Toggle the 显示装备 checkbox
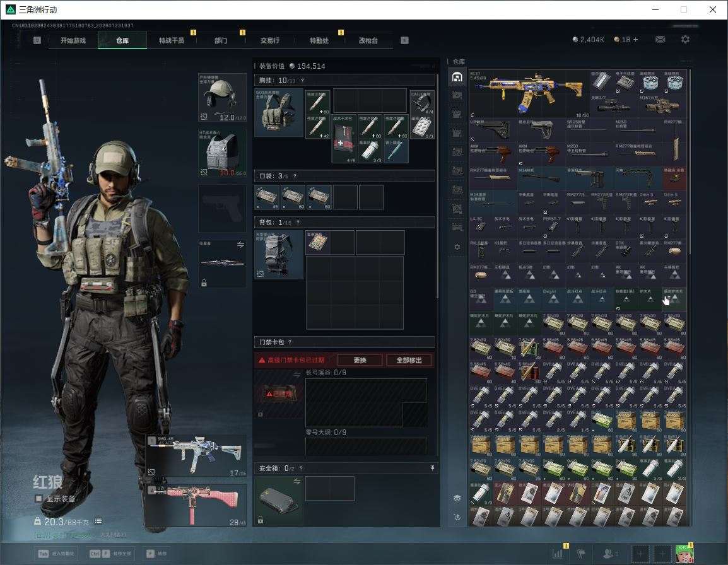The image size is (728, 565). (39, 499)
